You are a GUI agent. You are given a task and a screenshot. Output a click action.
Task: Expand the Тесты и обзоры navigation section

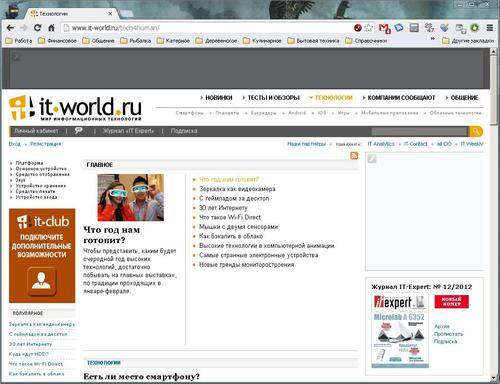(271, 98)
